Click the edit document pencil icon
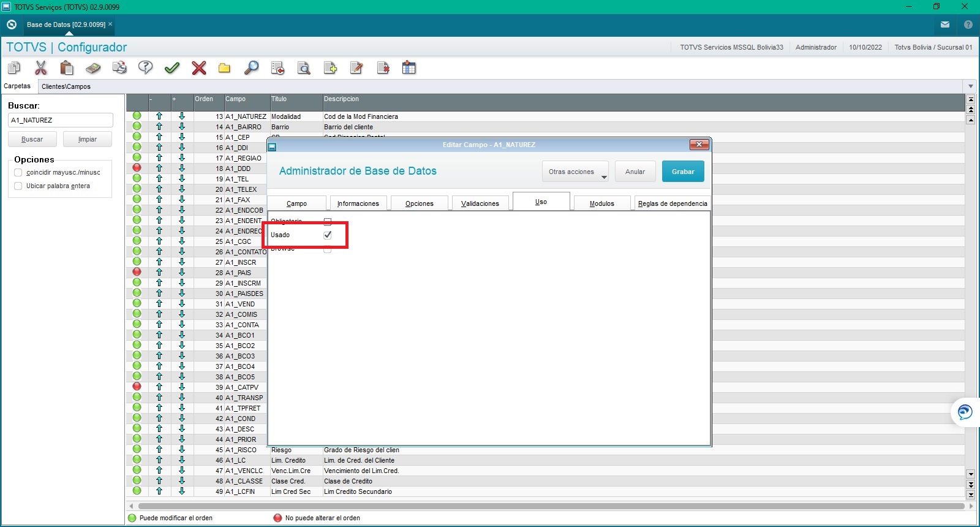This screenshot has width=980, height=527. tap(356, 67)
